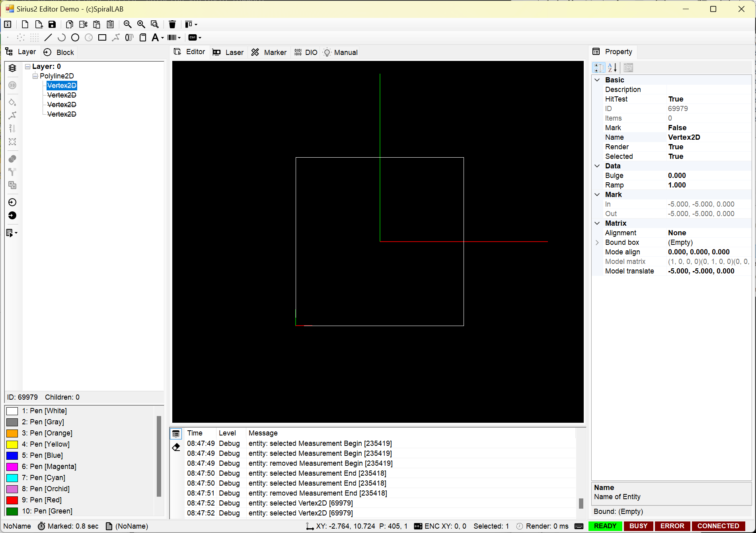Select the Layer tab
Viewport: 756px width, 533px height.
21,52
